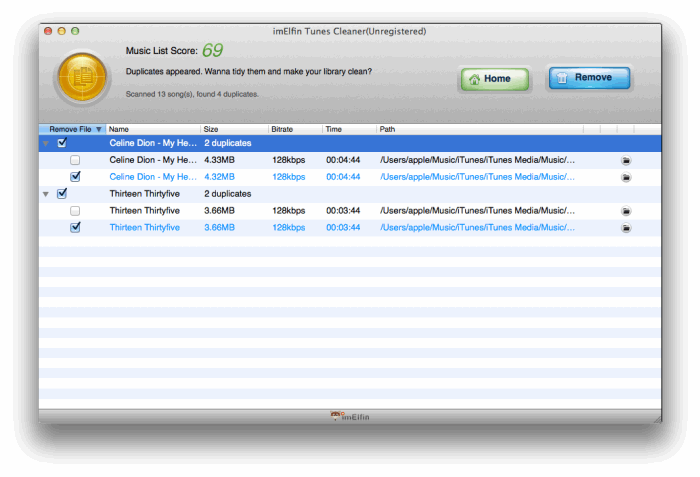The image size is (700, 477).
Task: Click 3.66MB in blue Thirteen Thirtyfive row
Action: [219, 227]
